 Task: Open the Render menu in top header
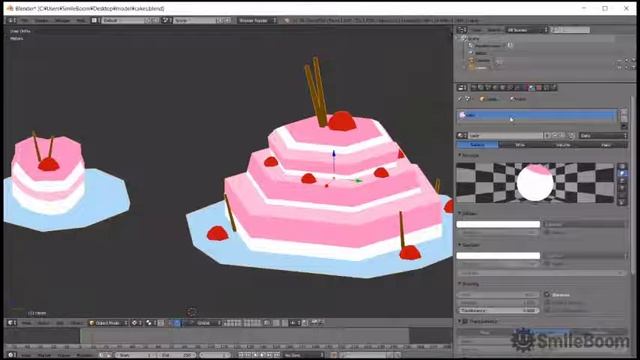pos(42,20)
